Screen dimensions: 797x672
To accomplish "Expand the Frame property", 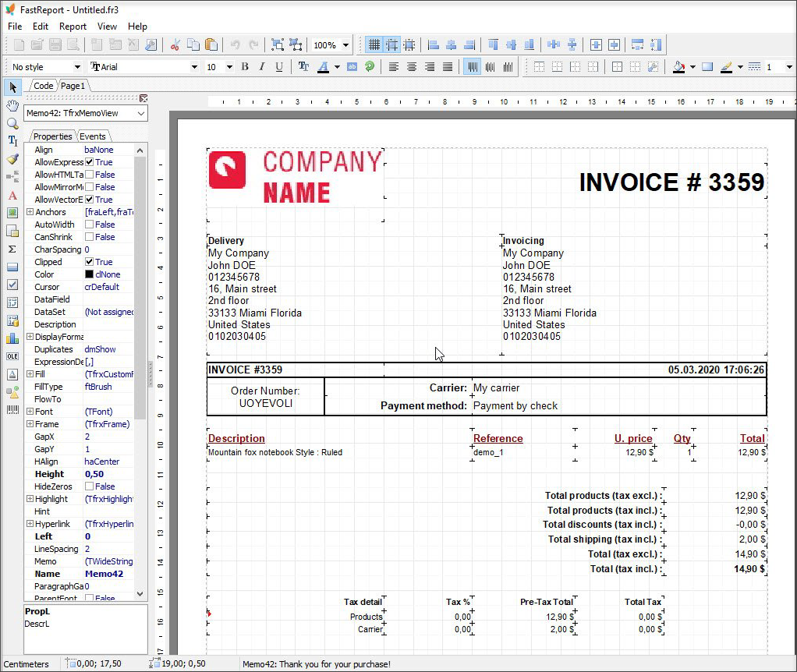I will pyautogui.click(x=30, y=424).
